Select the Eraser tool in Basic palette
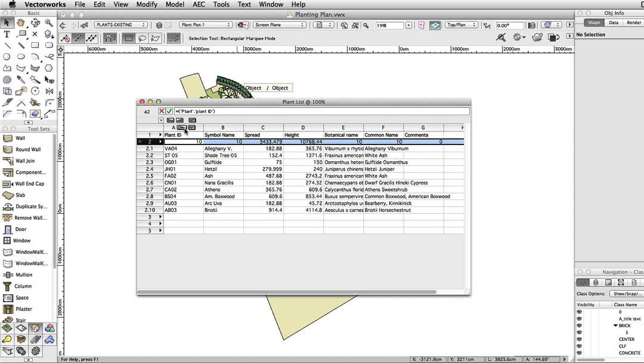This screenshot has height=363, width=644. pyautogui.click(x=35, y=113)
